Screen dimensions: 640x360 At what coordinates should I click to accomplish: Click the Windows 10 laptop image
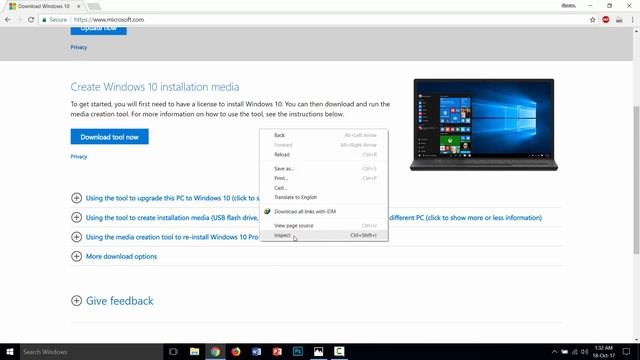tap(484, 124)
